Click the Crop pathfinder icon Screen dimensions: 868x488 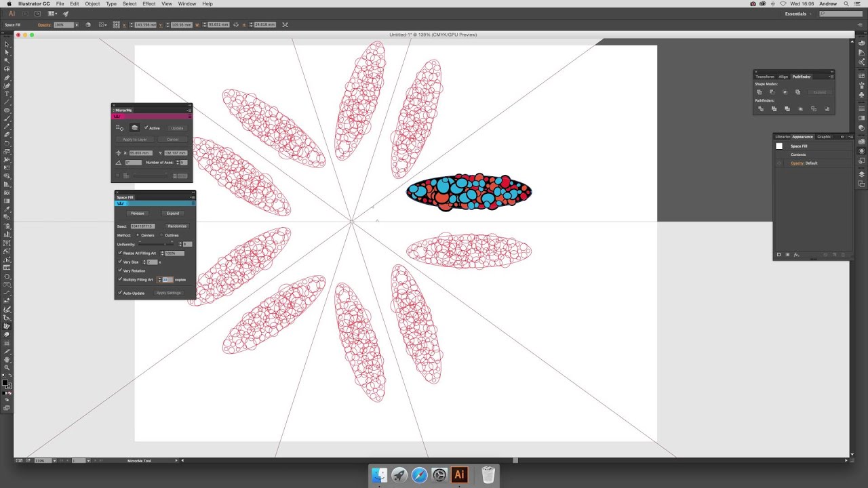pyautogui.click(x=800, y=108)
